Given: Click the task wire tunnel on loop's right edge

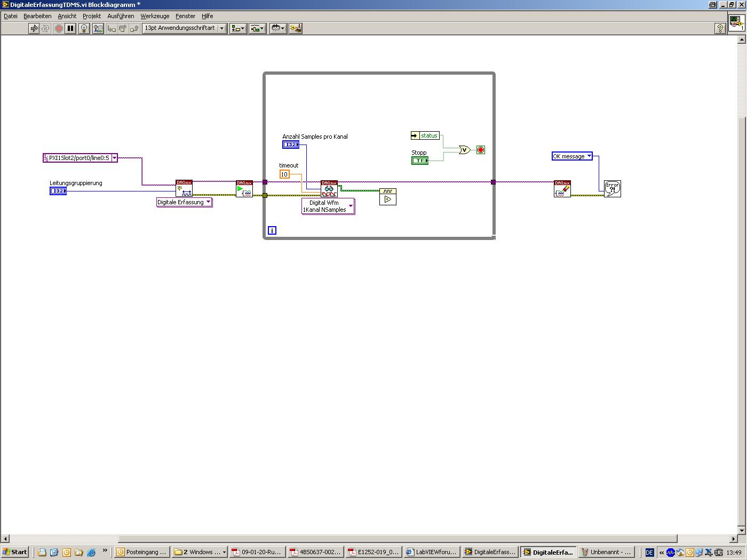Looking at the screenshot, I should pyautogui.click(x=493, y=182).
